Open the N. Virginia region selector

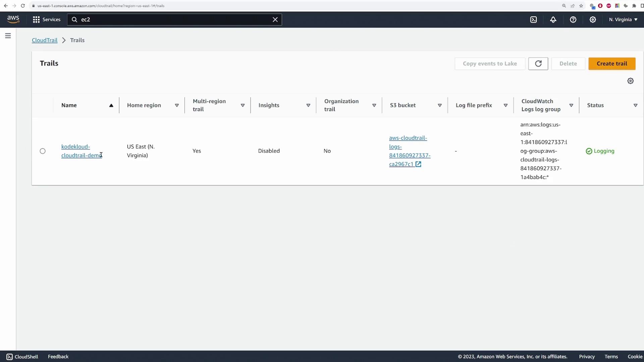click(x=623, y=19)
